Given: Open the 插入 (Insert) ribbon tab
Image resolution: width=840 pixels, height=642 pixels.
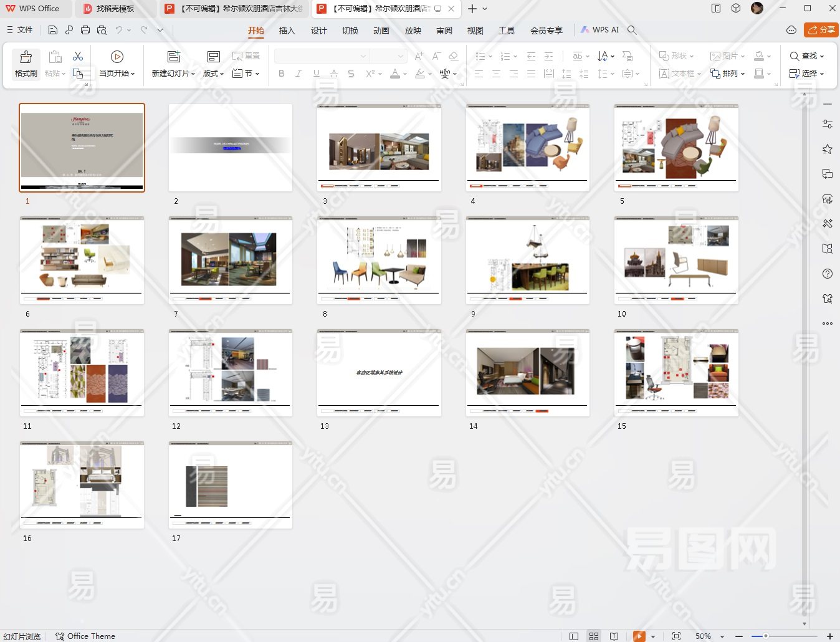Looking at the screenshot, I should click(x=287, y=31).
